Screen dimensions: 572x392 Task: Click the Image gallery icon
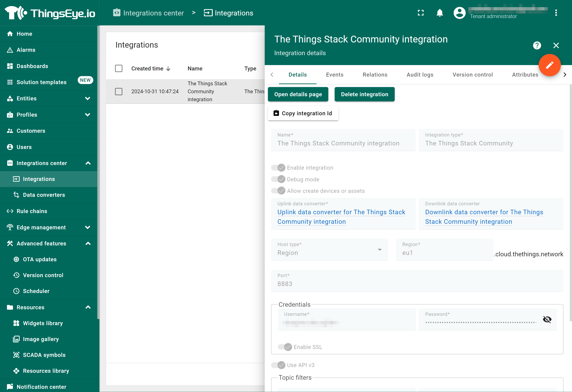(16, 339)
